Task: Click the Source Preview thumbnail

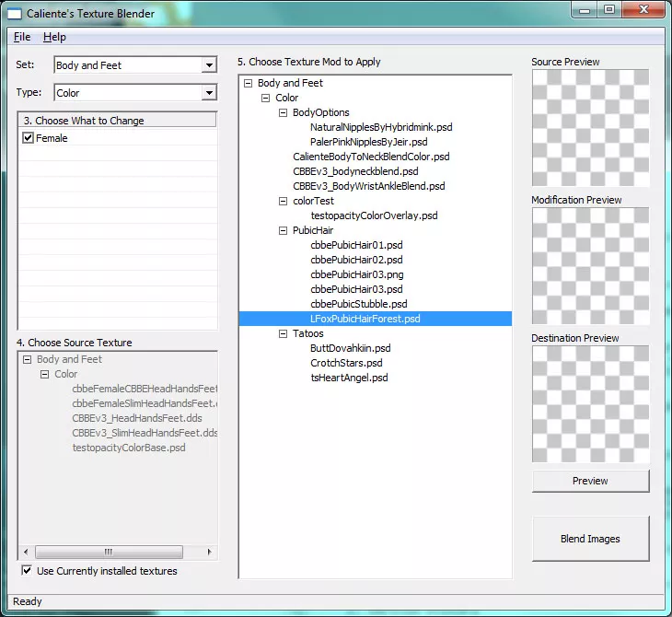Action: (x=591, y=128)
